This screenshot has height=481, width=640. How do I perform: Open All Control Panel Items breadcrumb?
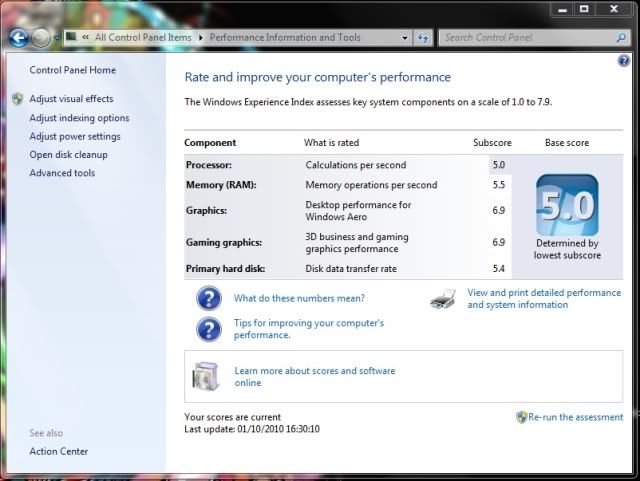[x=143, y=38]
